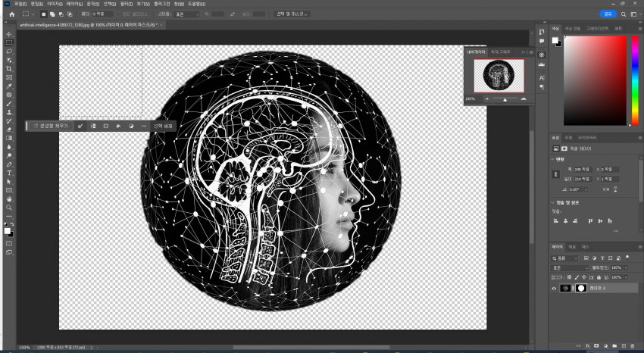Viewport: 644px width, 353px height.
Task: Click the rainbow hue slider strip
Action: coord(634,80)
